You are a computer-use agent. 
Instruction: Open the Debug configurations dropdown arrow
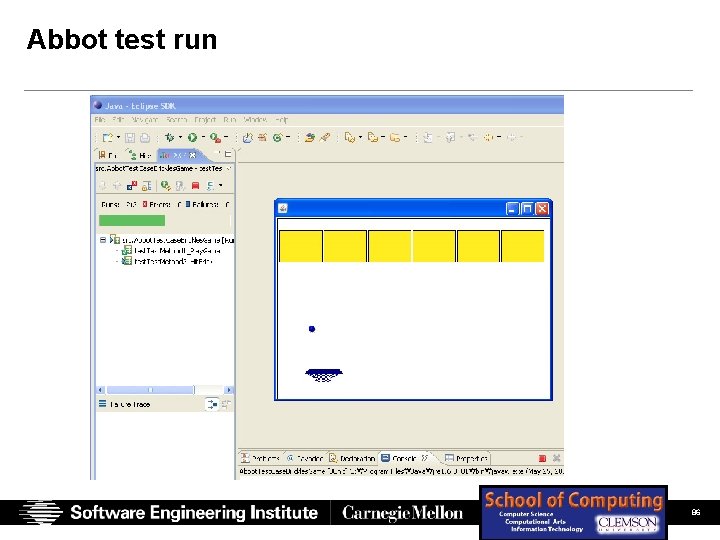[x=180, y=137]
